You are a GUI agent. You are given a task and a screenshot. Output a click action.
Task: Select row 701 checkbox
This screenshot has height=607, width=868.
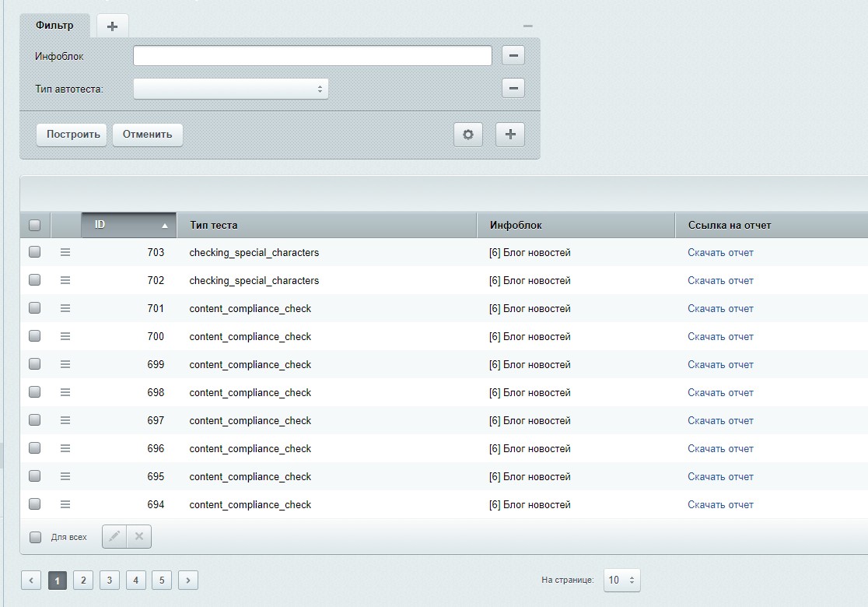click(35, 308)
